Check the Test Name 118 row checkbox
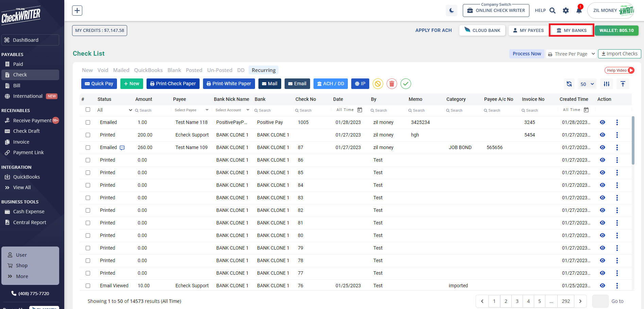 point(88,122)
